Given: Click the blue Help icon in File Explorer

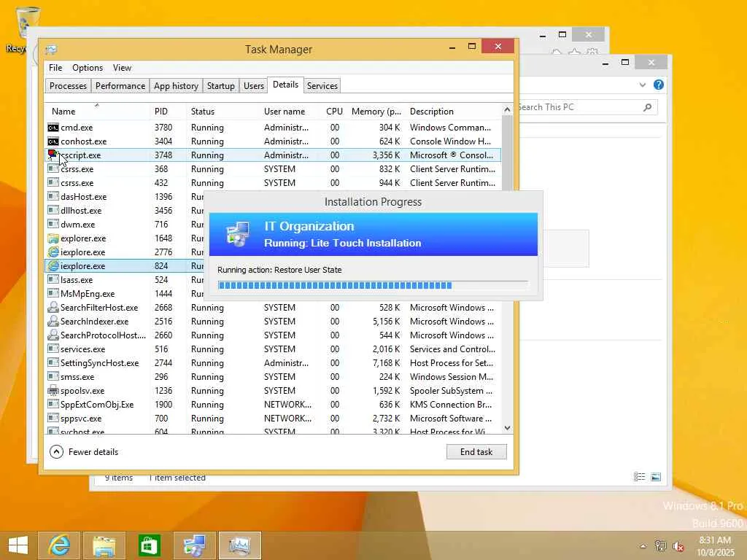Looking at the screenshot, I should pos(659,85).
